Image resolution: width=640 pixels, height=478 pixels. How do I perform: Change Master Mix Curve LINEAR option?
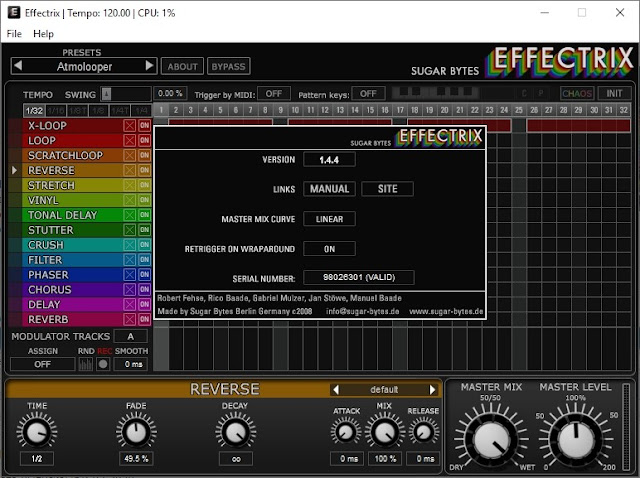[329, 219]
